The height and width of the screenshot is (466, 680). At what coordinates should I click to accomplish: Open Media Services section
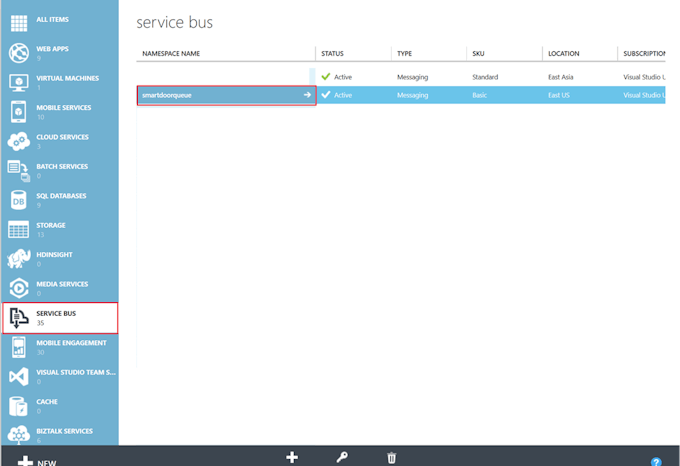pos(60,288)
